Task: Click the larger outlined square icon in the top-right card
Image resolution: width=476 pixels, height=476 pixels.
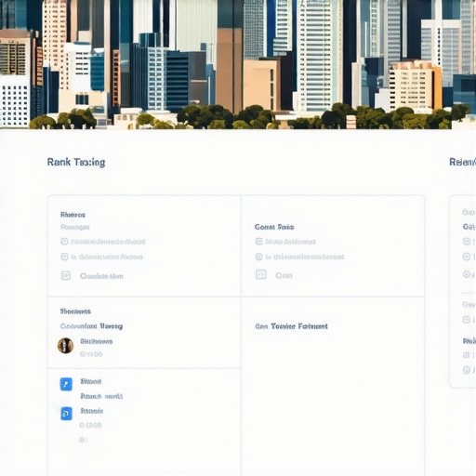Action: click(261, 274)
